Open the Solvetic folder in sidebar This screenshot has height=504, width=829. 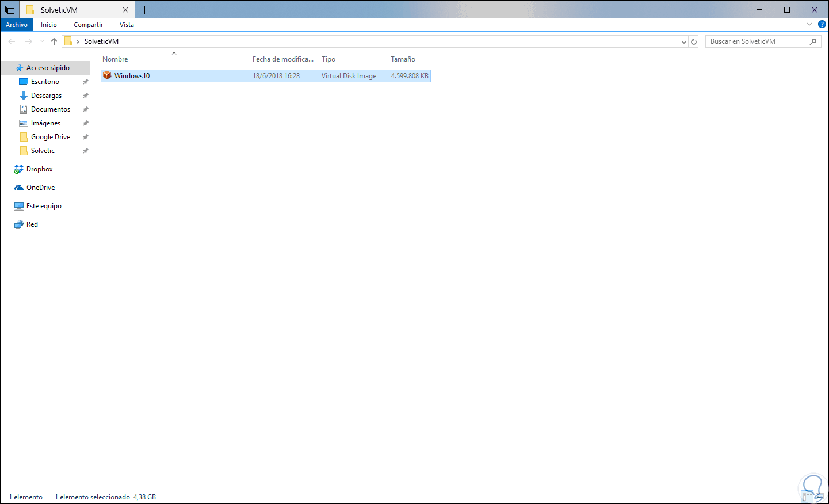(43, 151)
